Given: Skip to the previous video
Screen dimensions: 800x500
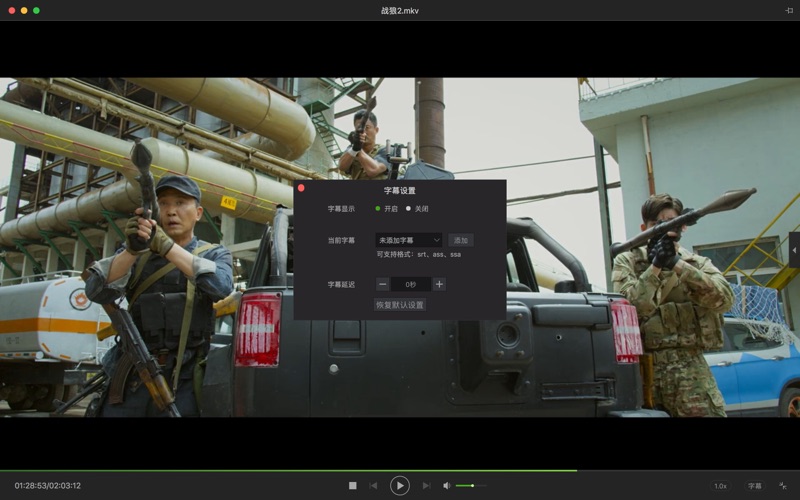Looking at the screenshot, I should [x=373, y=486].
